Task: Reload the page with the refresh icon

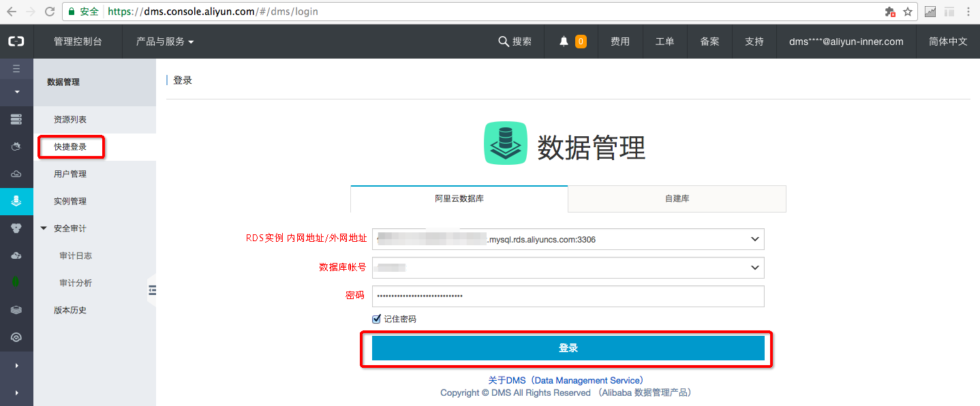Action: tap(49, 12)
